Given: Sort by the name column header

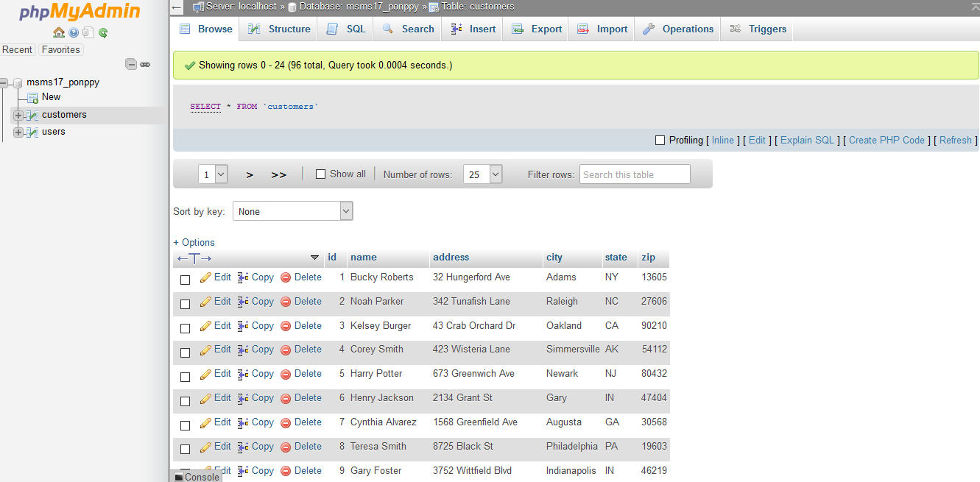Looking at the screenshot, I should [364, 258].
